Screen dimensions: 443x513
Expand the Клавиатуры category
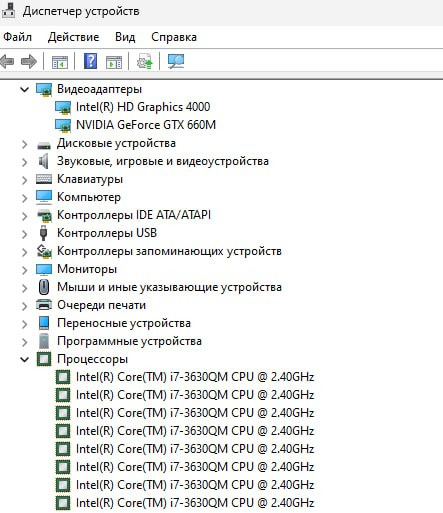coord(24,180)
